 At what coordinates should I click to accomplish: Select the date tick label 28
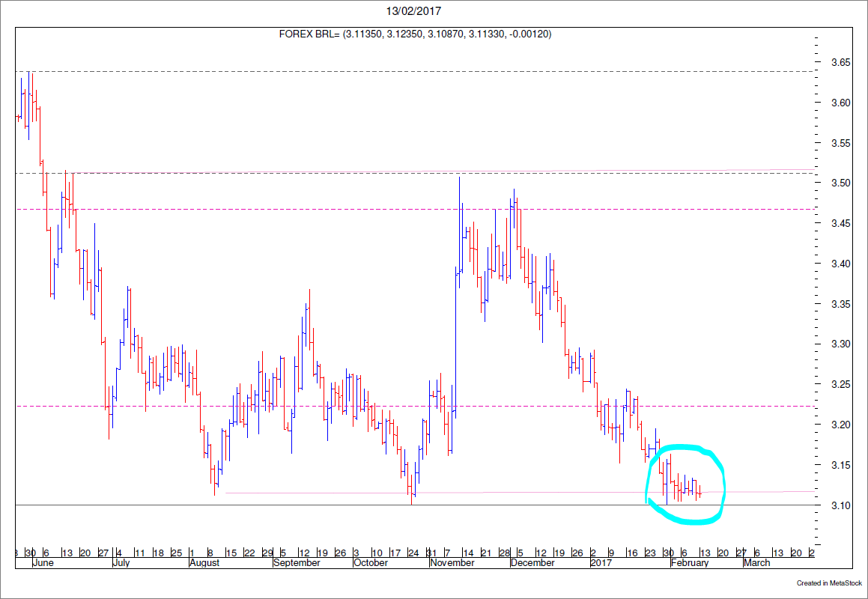point(504,553)
